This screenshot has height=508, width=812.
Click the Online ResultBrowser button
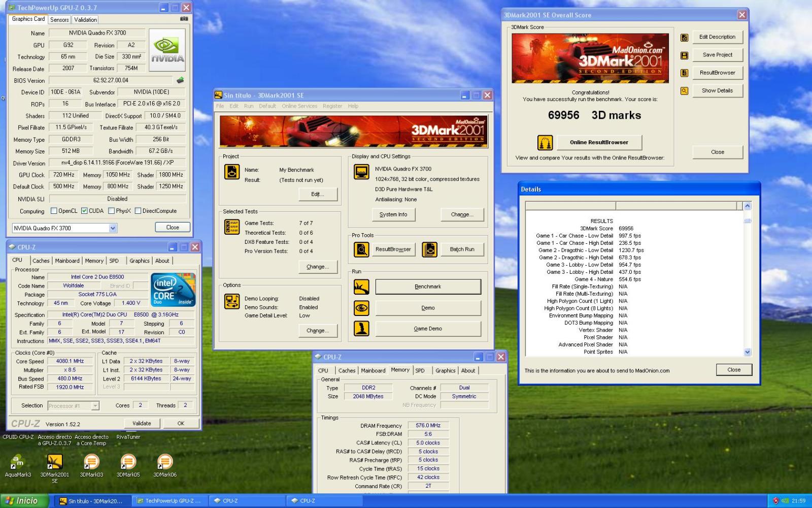[x=599, y=143]
